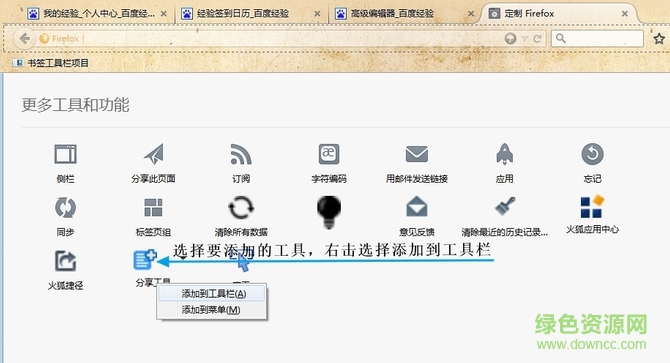Open 书签工具栏项目 bookmarks toolbar item
Screen dimensions: 670x363
point(51,63)
